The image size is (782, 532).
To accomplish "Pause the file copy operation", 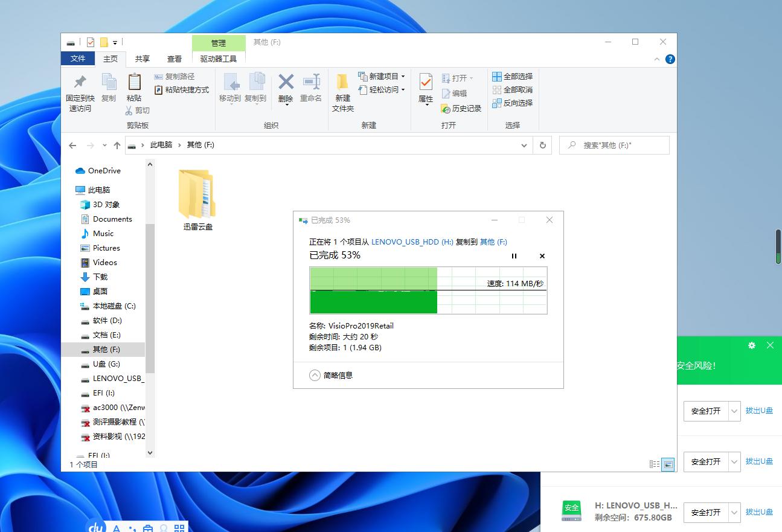I will tap(514, 256).
